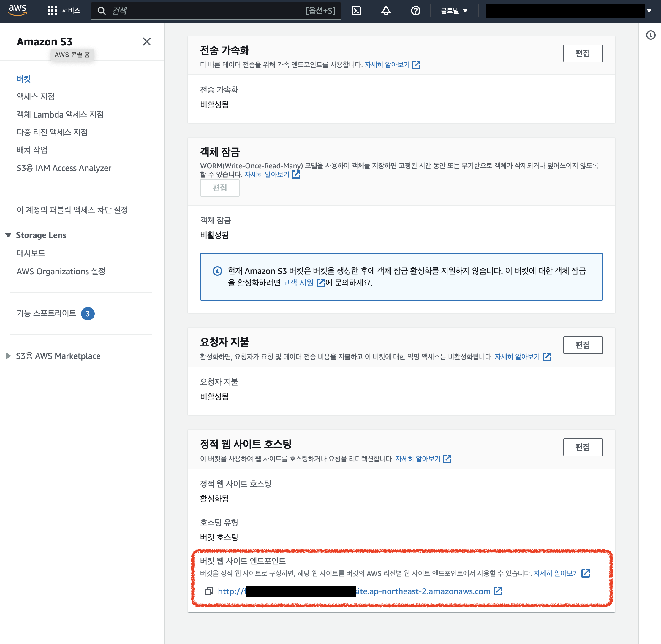Open S3용 IAM Access Analyzer page
Screen dimensions: 661x644
tap(64, 168)
